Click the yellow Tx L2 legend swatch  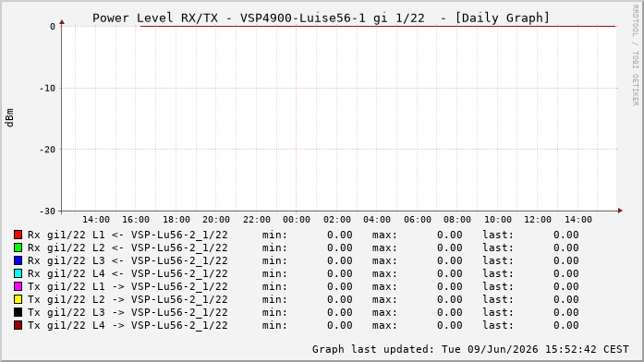pos(18,299)
